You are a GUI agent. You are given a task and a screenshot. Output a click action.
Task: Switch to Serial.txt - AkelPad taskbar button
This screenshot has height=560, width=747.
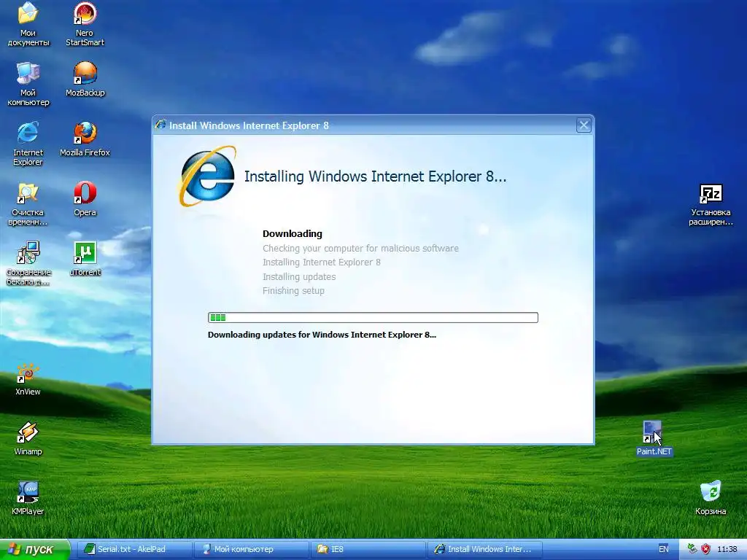(x=135, y=549)
